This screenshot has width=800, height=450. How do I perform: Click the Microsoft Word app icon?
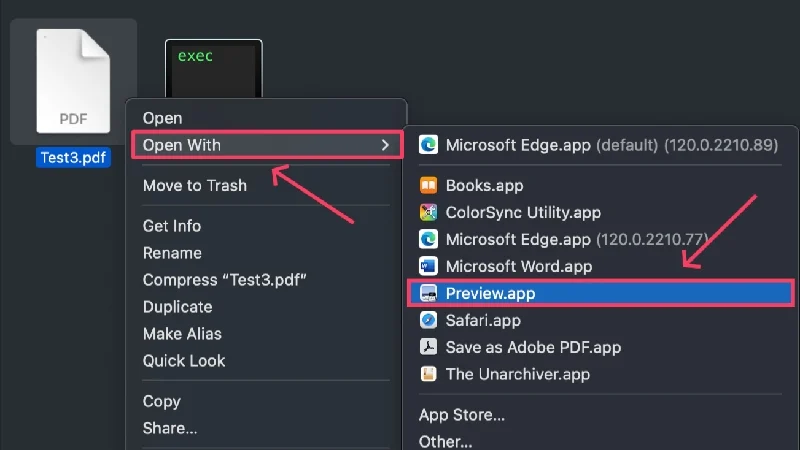(428, 266)
